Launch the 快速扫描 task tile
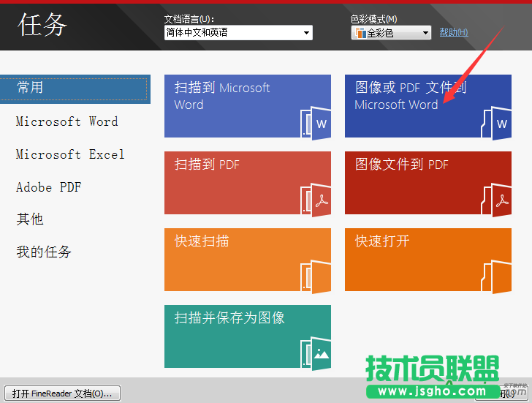 click(x=248, y=260)
